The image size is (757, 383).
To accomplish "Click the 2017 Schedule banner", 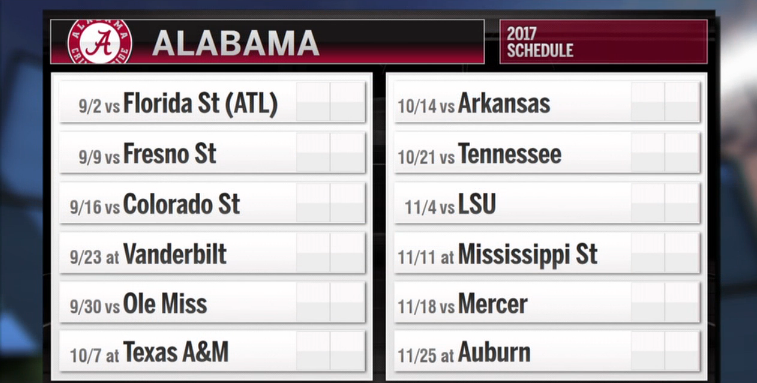I will (x=603, y=42).
